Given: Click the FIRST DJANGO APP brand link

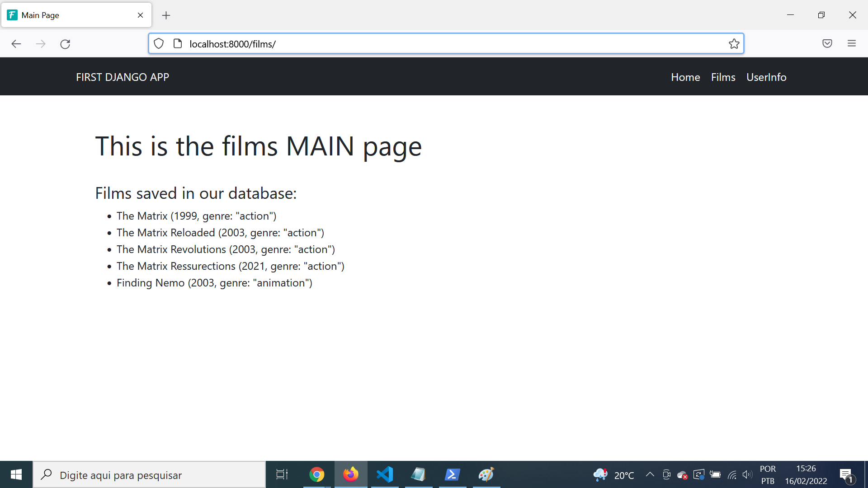Looking at the screenshot, I should tap(123, 77).
